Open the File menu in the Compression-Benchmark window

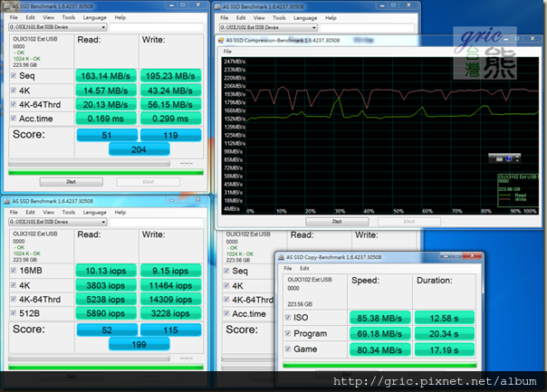[x=227, y=52]
